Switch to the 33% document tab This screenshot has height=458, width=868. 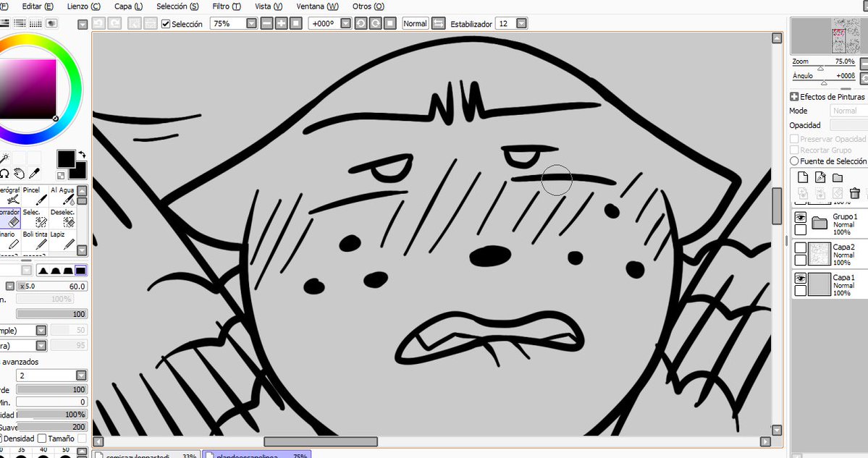coord(146,454)
